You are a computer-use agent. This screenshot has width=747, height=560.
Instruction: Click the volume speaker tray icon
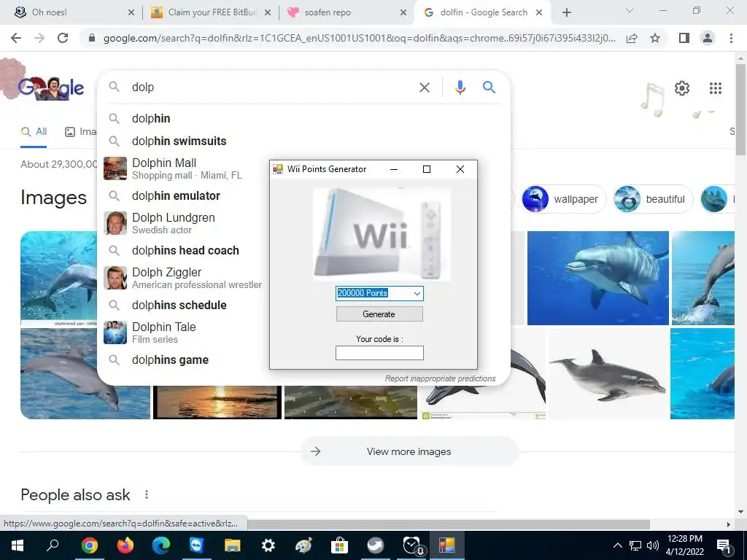[x=653, y=545]
